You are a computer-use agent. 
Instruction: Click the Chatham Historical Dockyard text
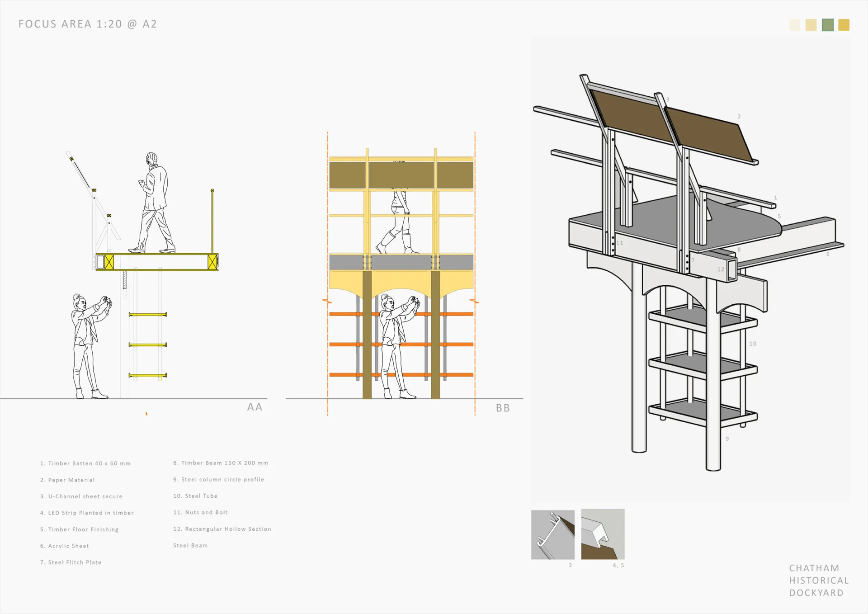[818, 580]
